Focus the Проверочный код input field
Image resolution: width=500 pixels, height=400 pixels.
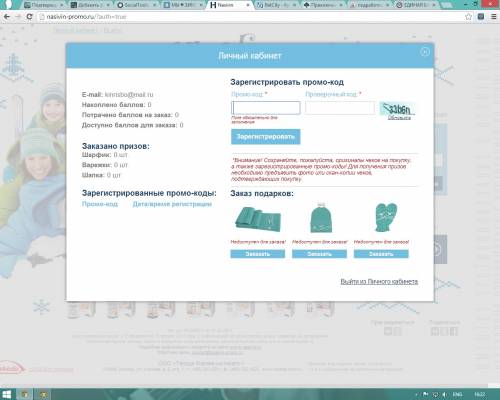click(340, 108)
